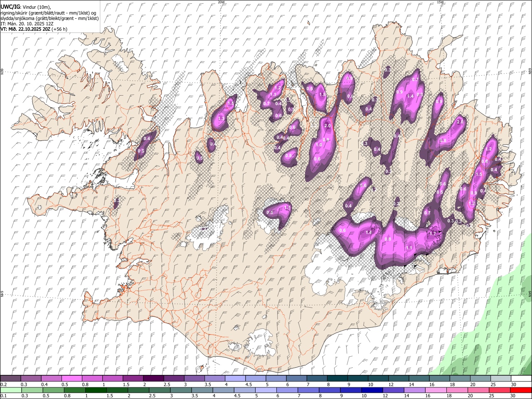Select the dark plum 0.2 swatch in upper legend
The width and height of the screenshot is (532, 399).
[x=10, y=379]
